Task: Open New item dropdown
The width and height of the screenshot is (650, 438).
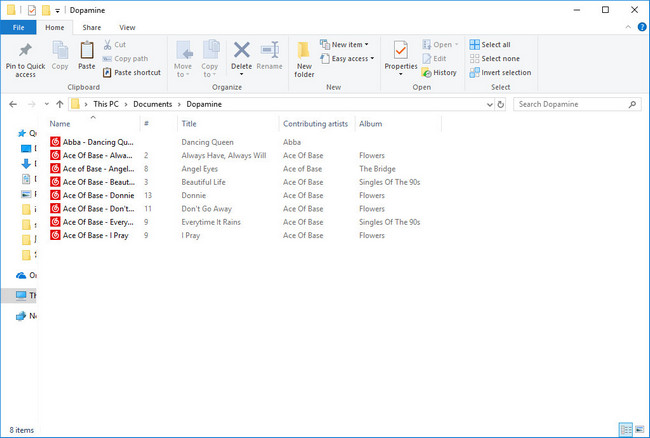Action: coord(344,44)
